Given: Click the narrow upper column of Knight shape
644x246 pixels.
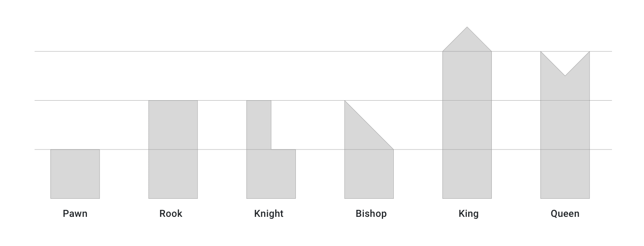Looking at the screenshot, I should pyautogui.click(x=259, y=125).
